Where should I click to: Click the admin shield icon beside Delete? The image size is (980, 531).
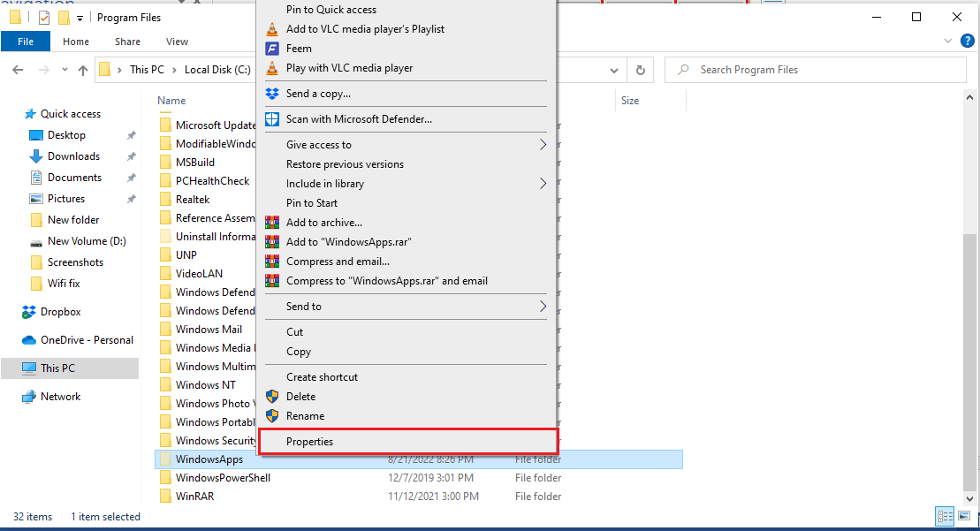click(x=272, y=397)
